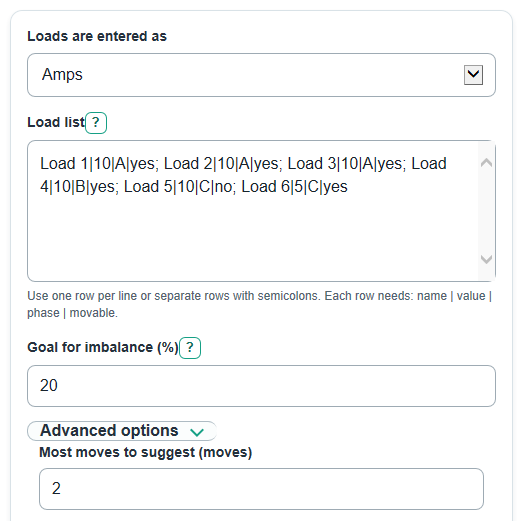Click the Load list label text

click(x=56, y=122)
